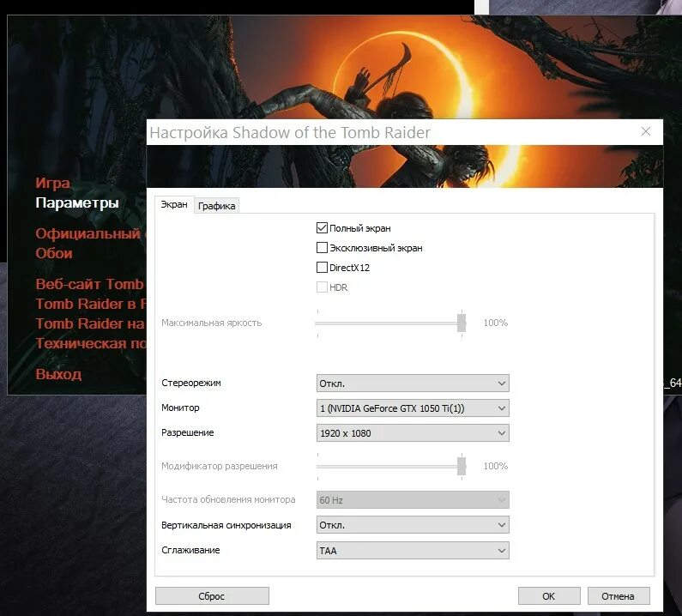
Task: Open the Веб-сайт Tomb link in the launcher
Action: point(89,284)
